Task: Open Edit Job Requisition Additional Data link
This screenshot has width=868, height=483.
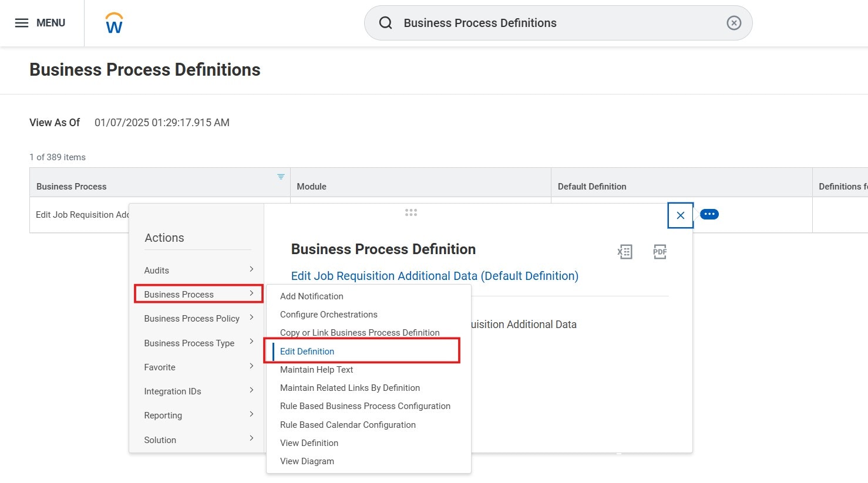Action: tap(435, 276)
